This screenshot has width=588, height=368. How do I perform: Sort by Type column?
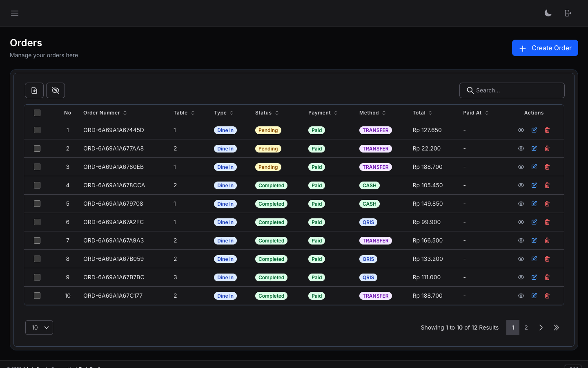point(224,113)
